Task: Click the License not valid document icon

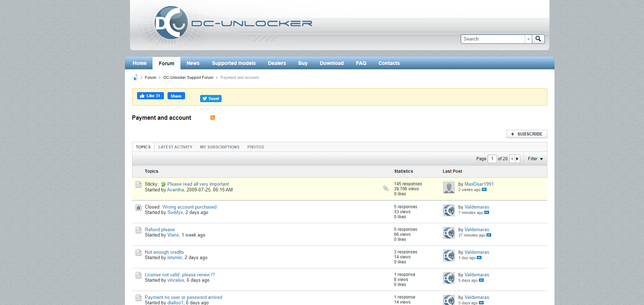Action: 139,275
